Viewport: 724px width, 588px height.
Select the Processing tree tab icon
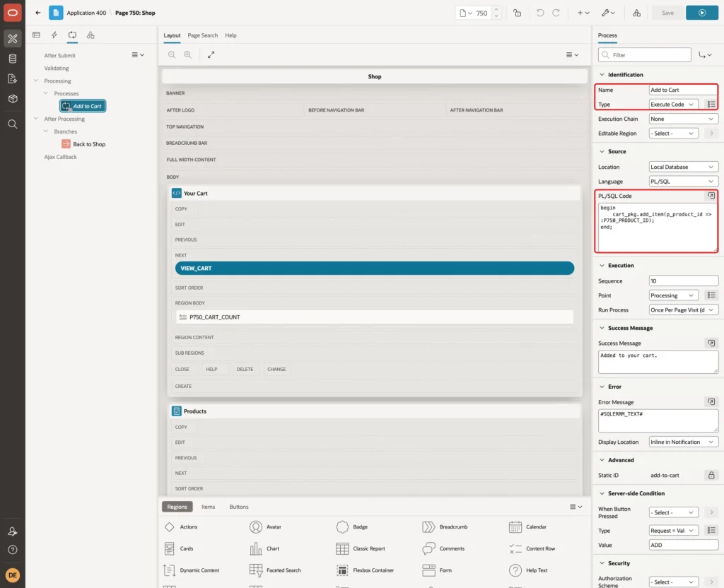point(73,35)
